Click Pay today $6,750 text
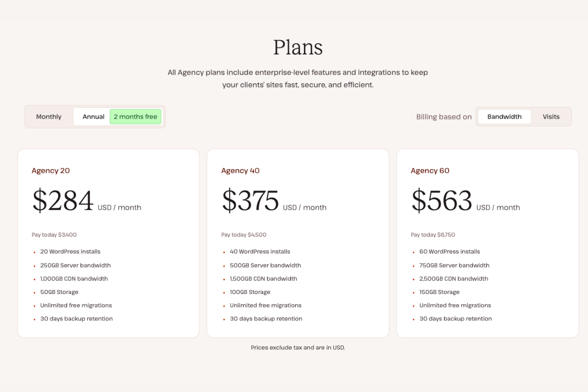 [x=433, y=235]
